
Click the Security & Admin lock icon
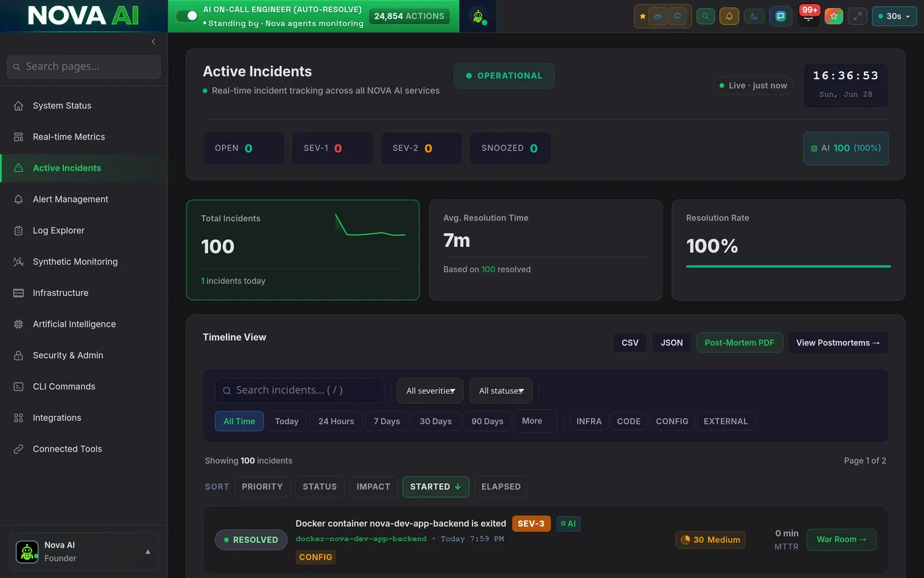click(18, 355)
